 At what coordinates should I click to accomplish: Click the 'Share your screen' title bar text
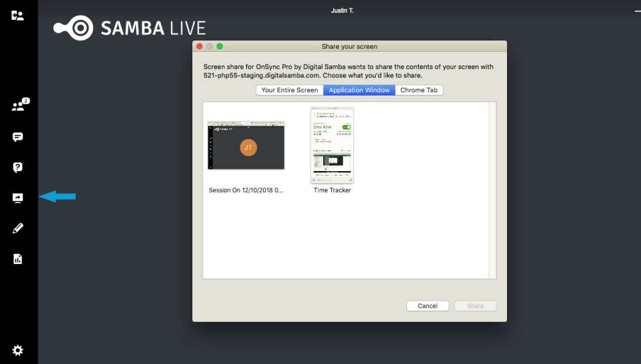(x=349, y=46)
